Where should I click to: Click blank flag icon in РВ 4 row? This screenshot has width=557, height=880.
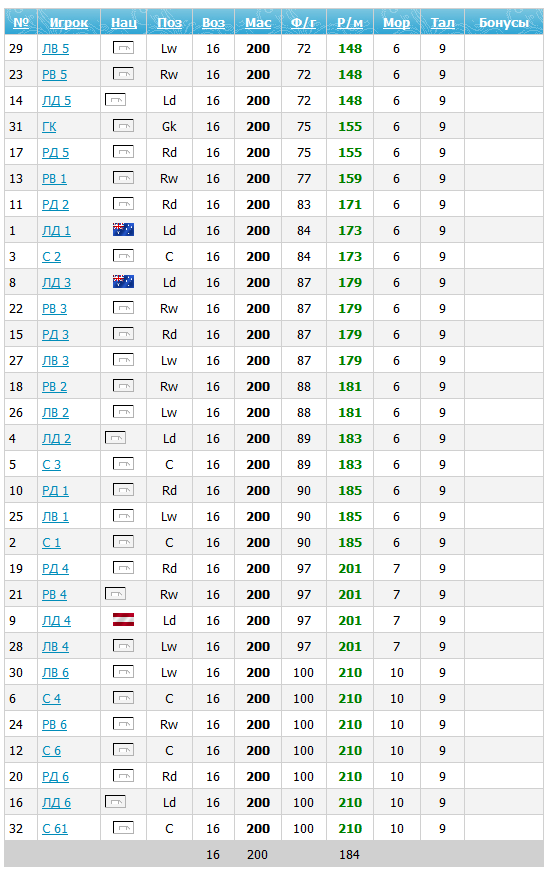click(116, 593)
